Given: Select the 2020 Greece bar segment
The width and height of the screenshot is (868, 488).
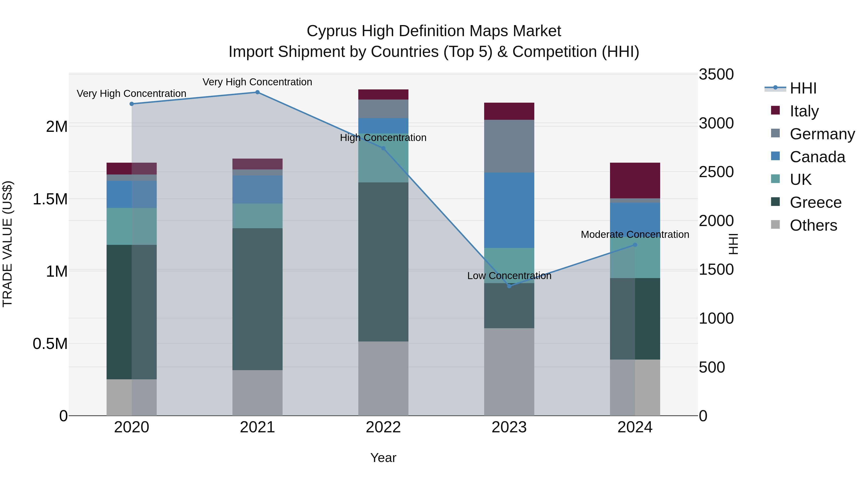Looking at the screenshot, I should coord(132,312).
